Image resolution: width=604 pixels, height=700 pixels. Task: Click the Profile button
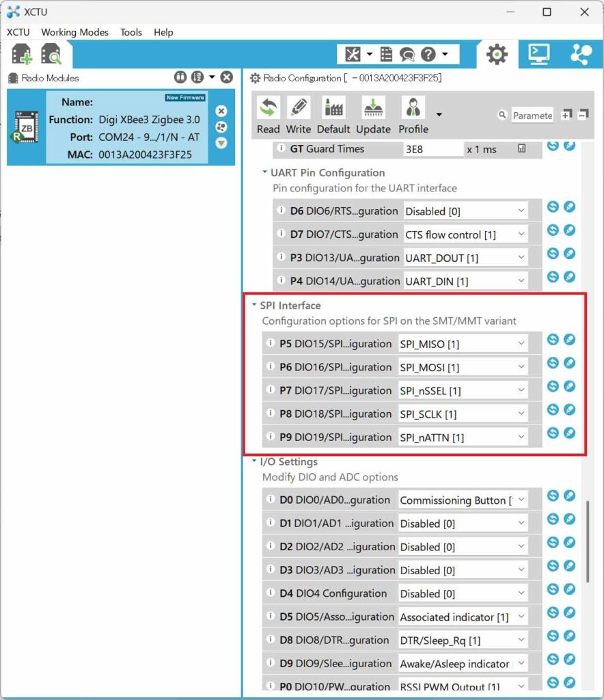pos(413,116)
